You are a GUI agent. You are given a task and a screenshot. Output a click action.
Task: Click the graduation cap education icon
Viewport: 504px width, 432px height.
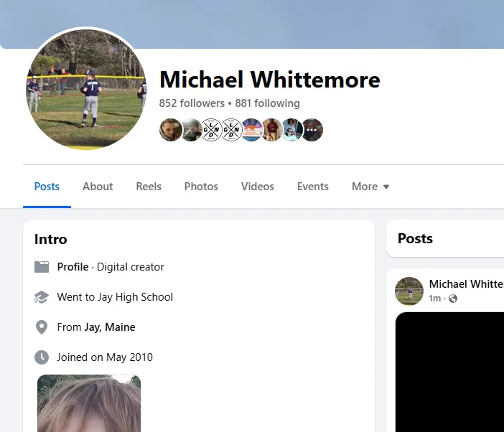pos(42,297)
